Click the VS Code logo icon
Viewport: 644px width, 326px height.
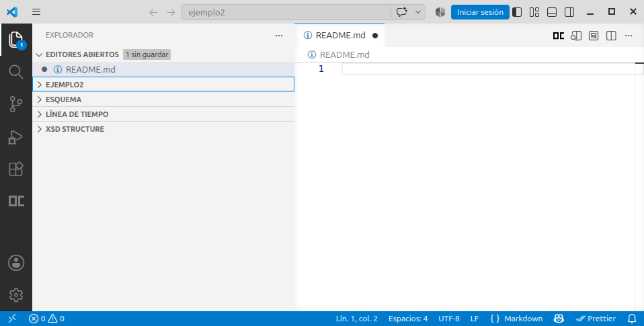[x=12, y=12]
